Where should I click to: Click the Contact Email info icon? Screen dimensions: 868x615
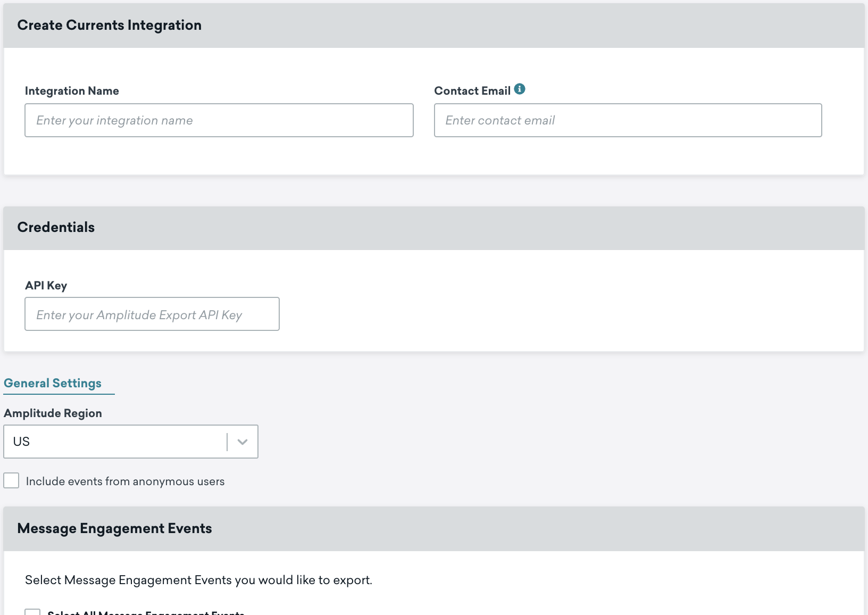pos(520,89)
